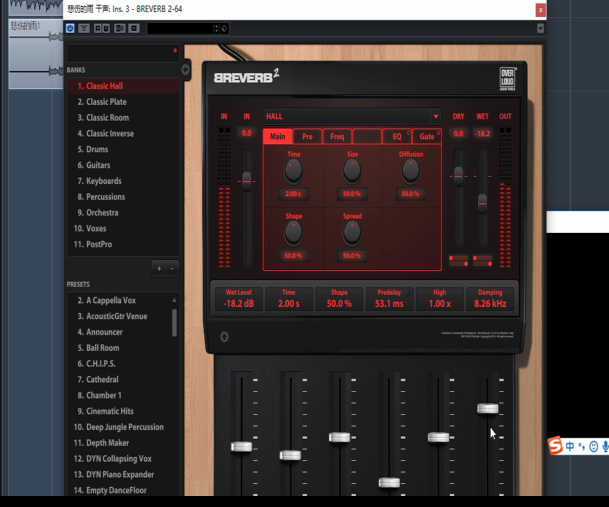Viewport: 609px width, 507px height.
Task: Click the round up-arrow icon below the display
Action: [x=224, y=336]
